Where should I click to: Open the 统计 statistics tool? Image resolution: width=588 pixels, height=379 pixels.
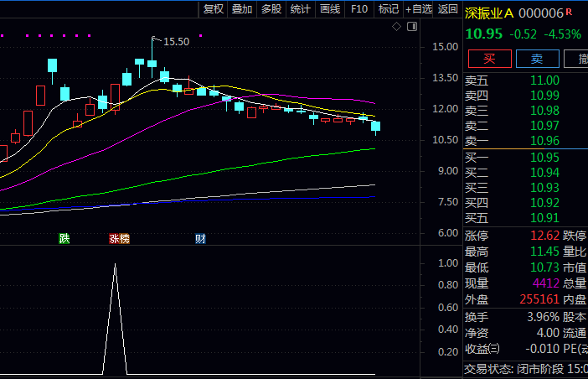tap(300, 8)
